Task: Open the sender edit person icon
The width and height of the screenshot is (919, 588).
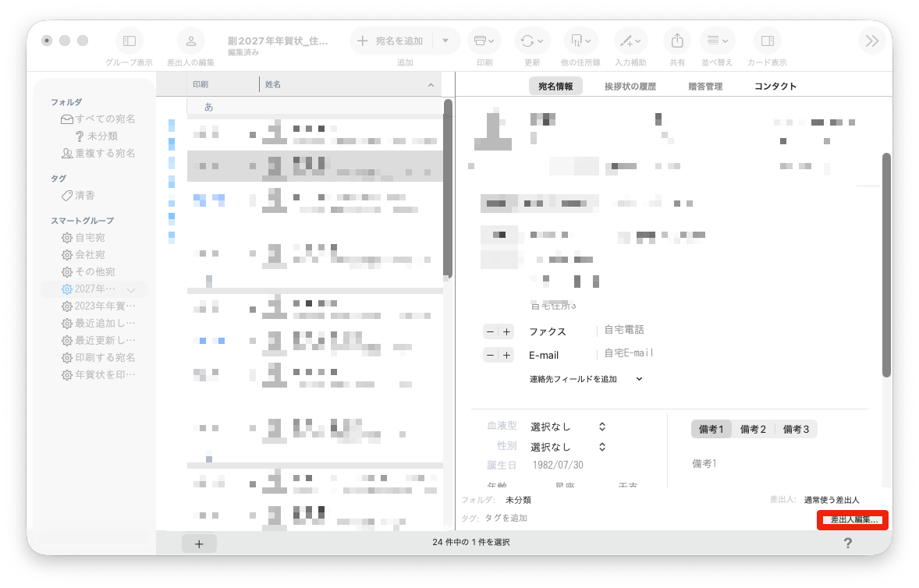Action: pyautogui.click(x=191, y=41)
